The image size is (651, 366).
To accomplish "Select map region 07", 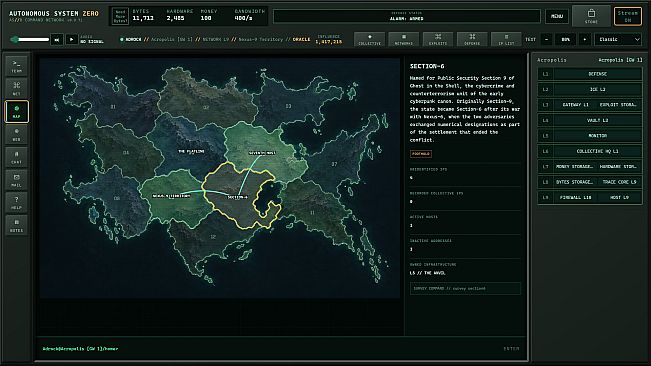I will click(334, 164).
